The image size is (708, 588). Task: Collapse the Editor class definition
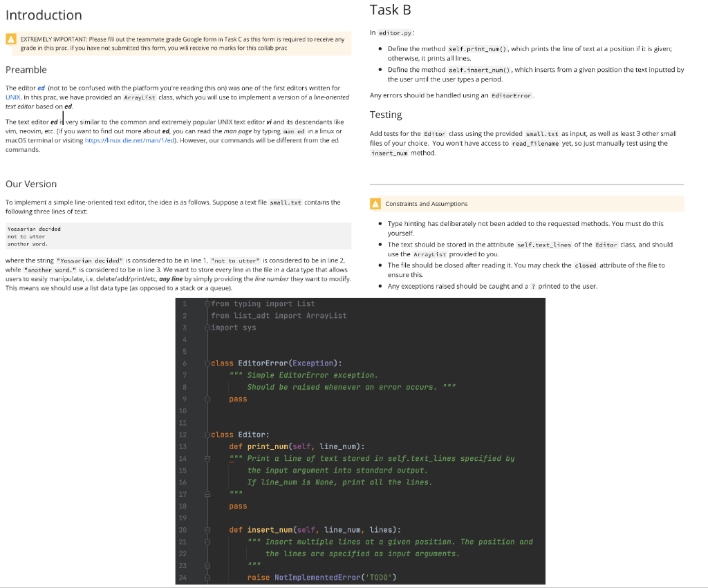pyautogui.click(x=206, y=433)
